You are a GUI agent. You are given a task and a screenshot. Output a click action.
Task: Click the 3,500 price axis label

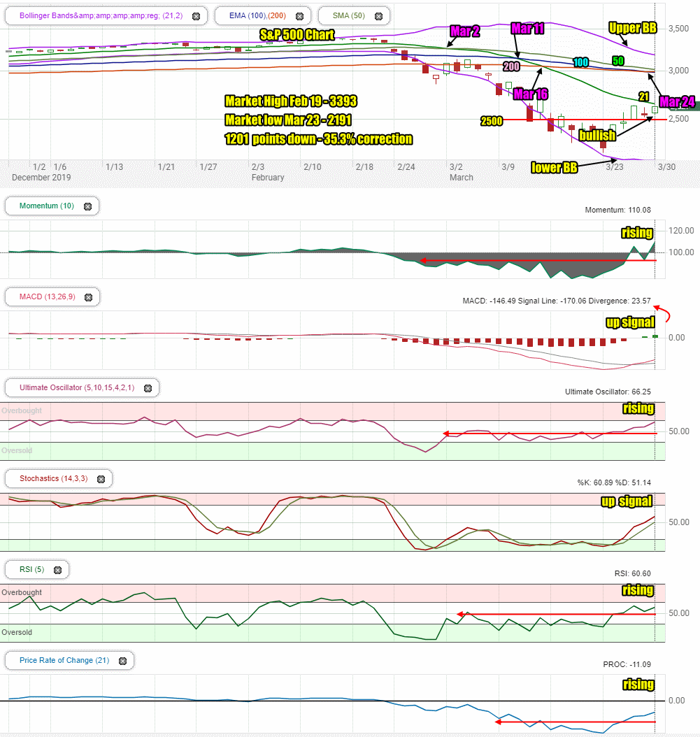coord(678,29)
